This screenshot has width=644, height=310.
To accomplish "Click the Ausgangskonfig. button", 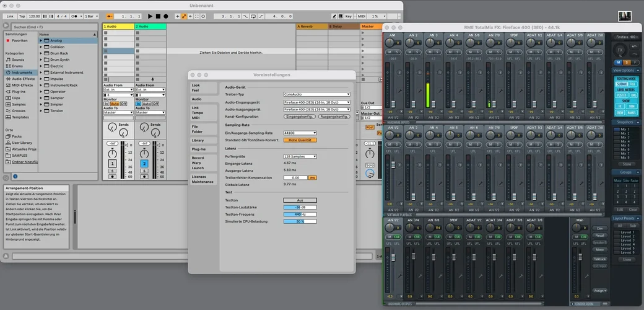I will pyautogui.click(x=334, y=117).
